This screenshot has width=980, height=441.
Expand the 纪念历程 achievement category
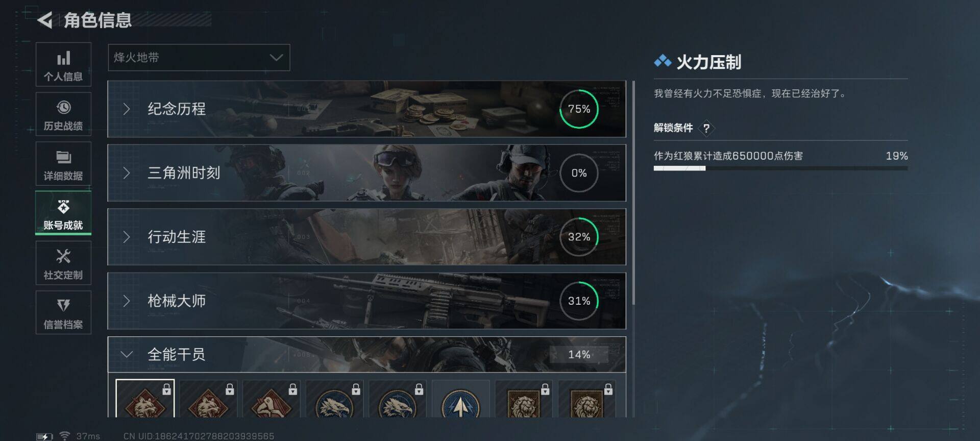pyautogui.click(x=366, y=109)
